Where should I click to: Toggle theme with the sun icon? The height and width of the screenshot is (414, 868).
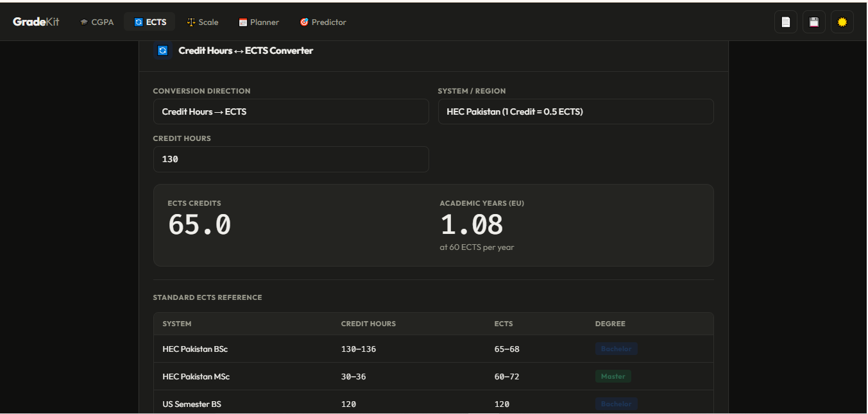[x=842, y=22]
